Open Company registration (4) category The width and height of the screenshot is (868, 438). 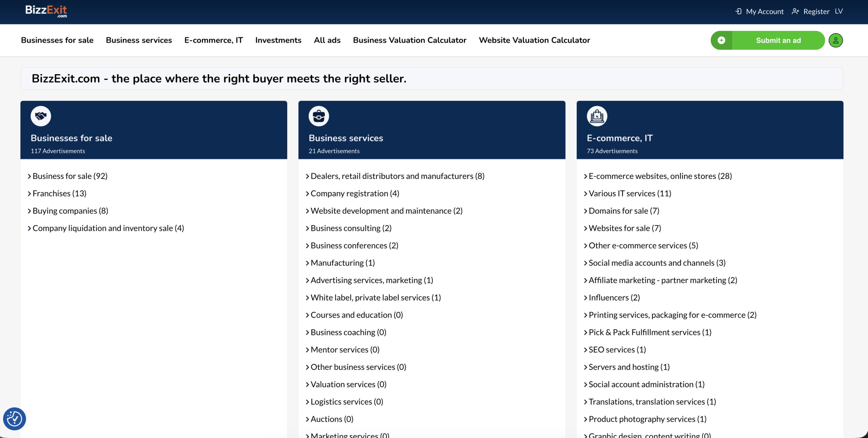(x=355, y=194)
